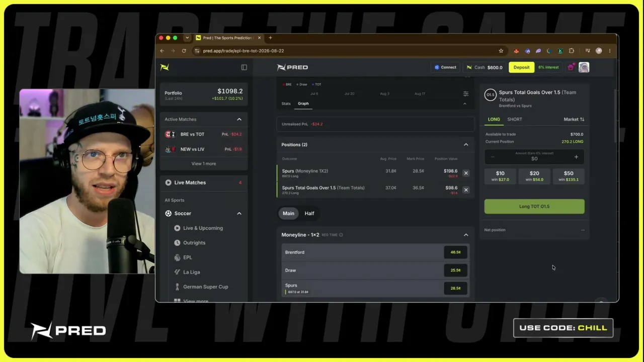The image size is (644, 362).
Task: Open the browser tab search dropdown
Action: pyautogui.click(x=187, y=38)
